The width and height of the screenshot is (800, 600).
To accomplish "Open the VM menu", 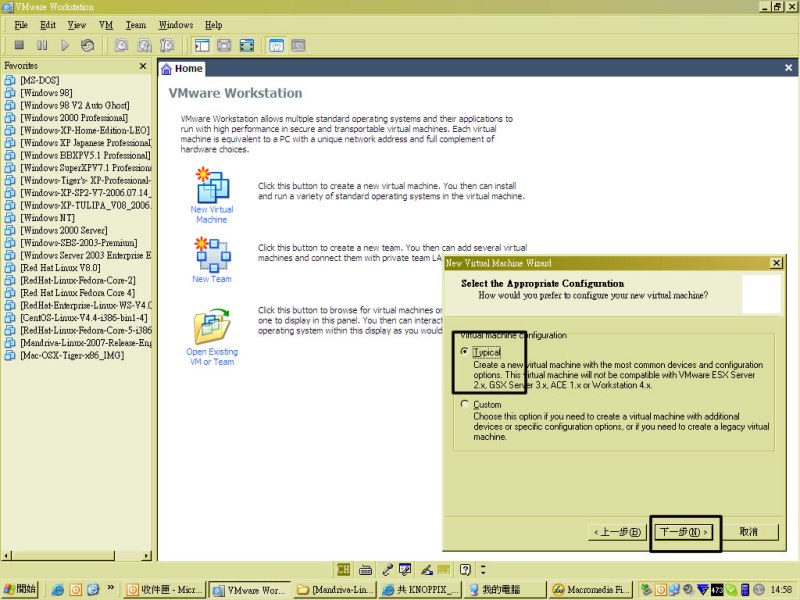I will point(106,25).
